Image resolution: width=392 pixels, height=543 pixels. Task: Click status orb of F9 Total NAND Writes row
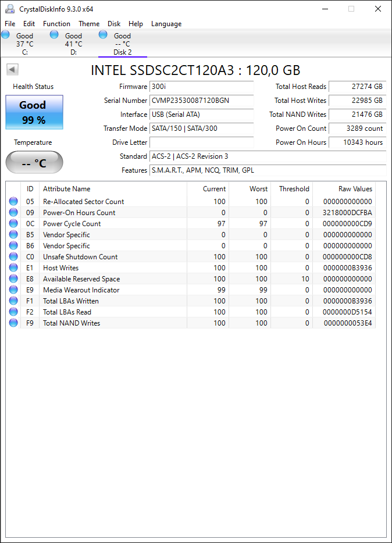(x=13, y=323)
